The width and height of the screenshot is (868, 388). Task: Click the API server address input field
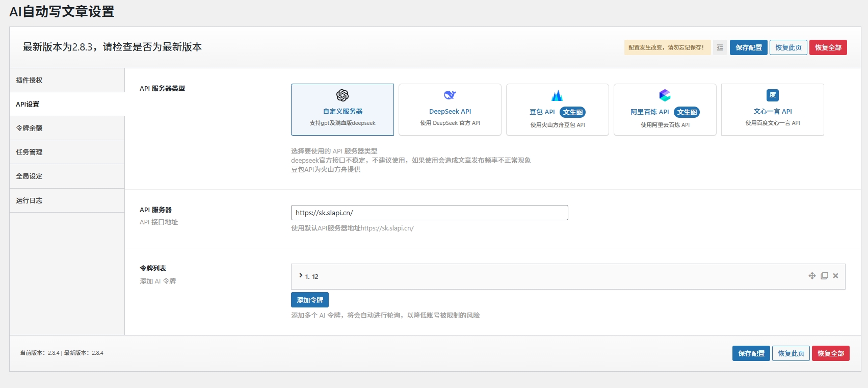click(x=429, y=213)
